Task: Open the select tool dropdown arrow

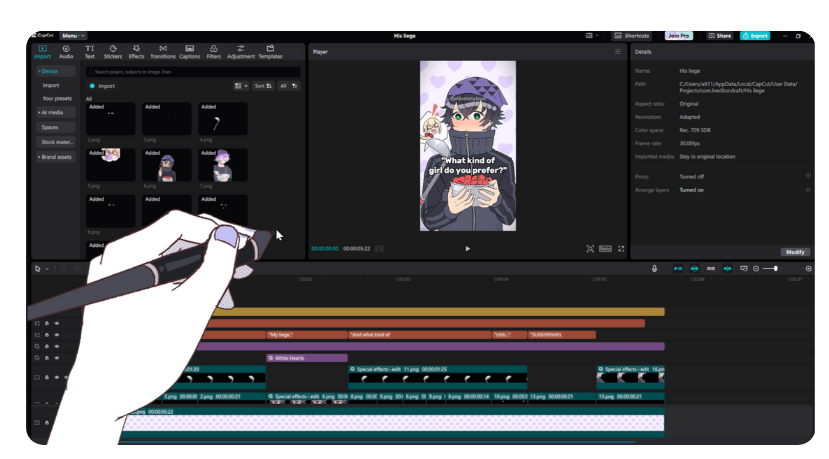Action: coord(47,269)
